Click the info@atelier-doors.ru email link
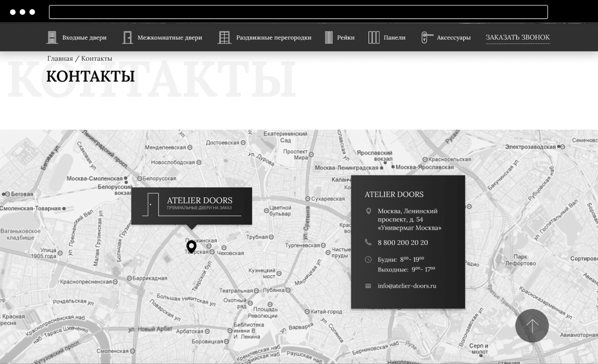Image resolution: width=598 pixels, height=364 pixels. [407, 286]
